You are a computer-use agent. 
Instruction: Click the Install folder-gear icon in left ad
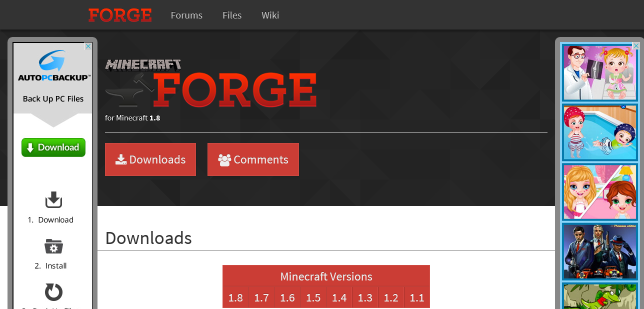53,246
